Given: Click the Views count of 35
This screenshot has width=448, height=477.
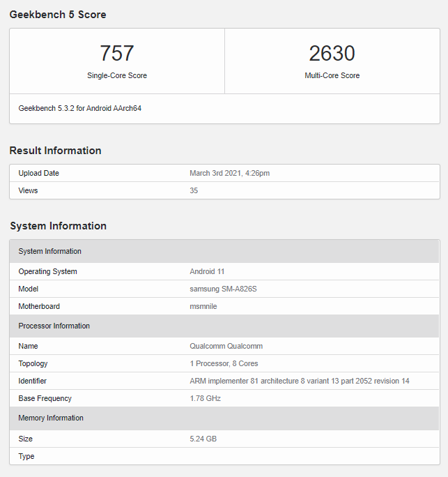Looking at the screenshot, I should tap(194, 190).
